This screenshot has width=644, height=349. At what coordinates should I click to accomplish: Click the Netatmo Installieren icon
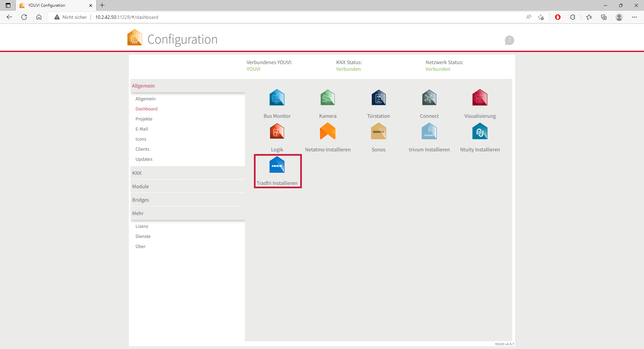[327, 131]
